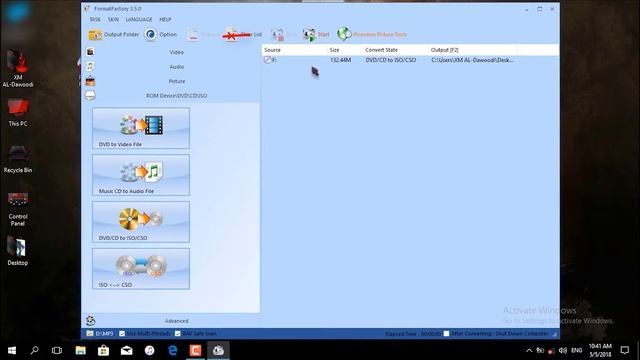Open the Option settings in toolbar
Image resolution: width=640 pixels, height=360 pixels.
click(161, 35)
